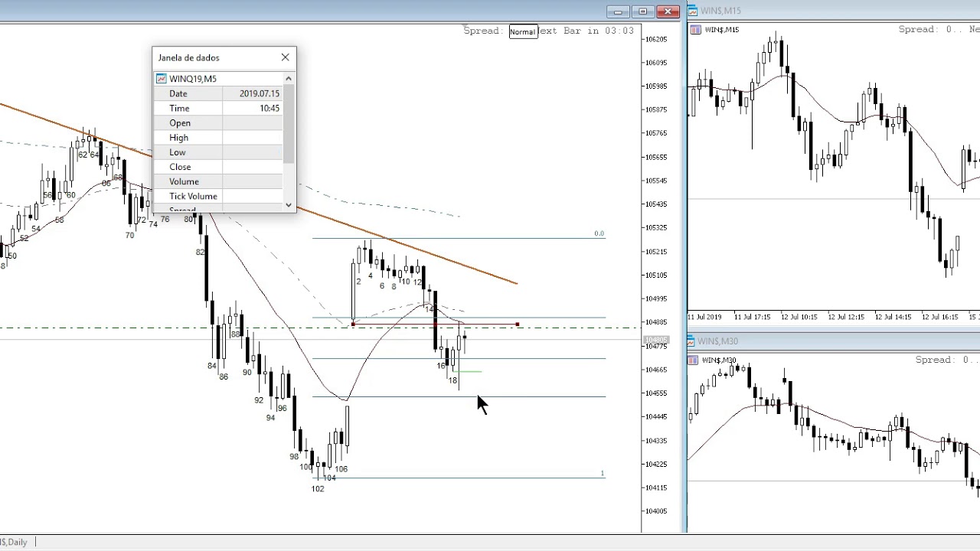Select the Low row in data window
The image size is (980, 551).
click(x=218, y=152)
